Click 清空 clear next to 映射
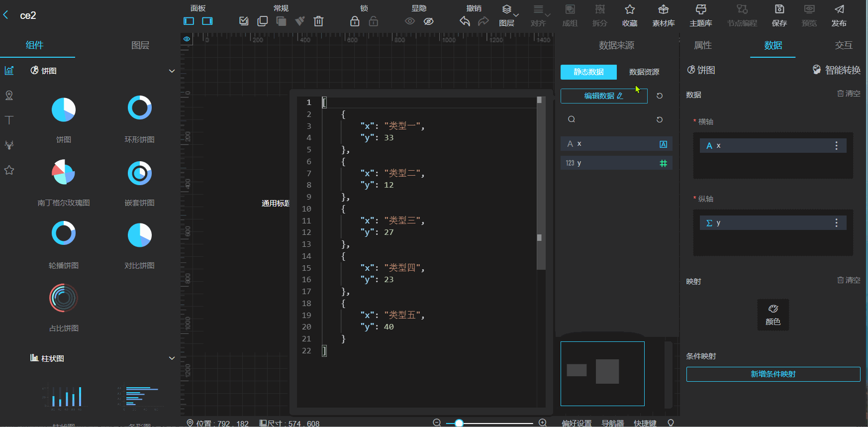Image resolution: width=868 pixels, height=427 pixels. (849, 280)
